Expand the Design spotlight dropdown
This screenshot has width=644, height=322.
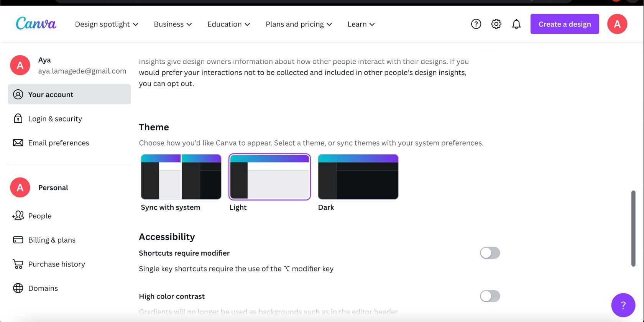(x=107, y=24)
